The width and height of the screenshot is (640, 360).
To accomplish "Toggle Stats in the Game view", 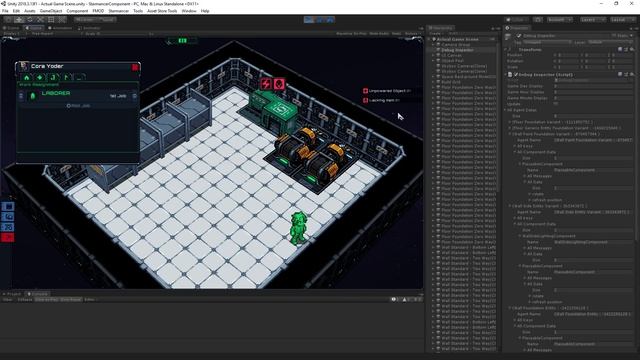I will pos(396,34).
